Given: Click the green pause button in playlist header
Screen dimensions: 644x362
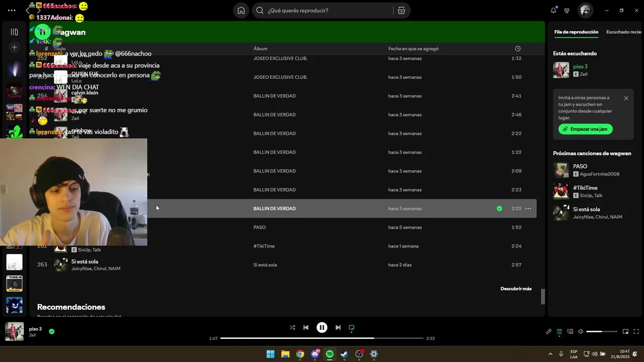Looking at the screenshot, I should click(43, 32).
